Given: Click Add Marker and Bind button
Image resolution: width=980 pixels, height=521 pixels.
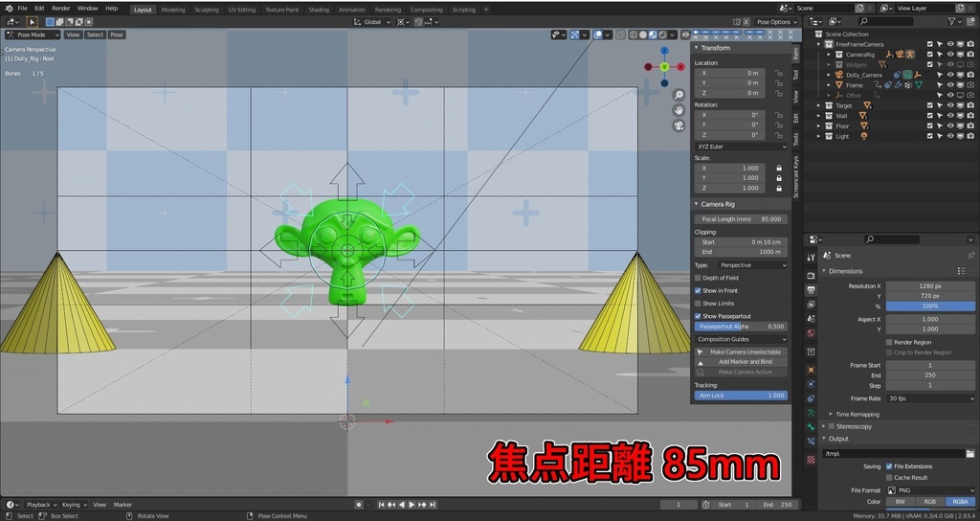Looking at the screenshot, I should coord(742,361).
